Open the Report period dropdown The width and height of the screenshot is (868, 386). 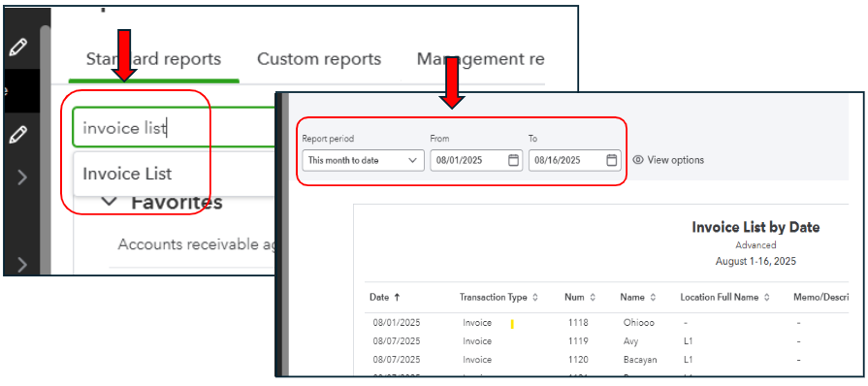click(x=363, y=160)
